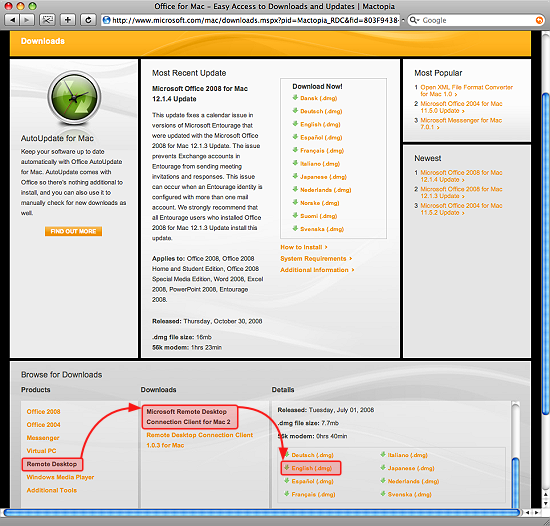This screenshot has width=550, height=526.
Task: Click download arrow beside Español in Details pane
Action: [x=287, y=481]
